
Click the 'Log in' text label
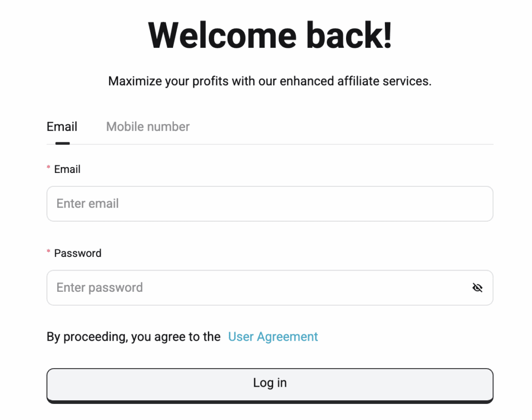(x=270, y=383)
